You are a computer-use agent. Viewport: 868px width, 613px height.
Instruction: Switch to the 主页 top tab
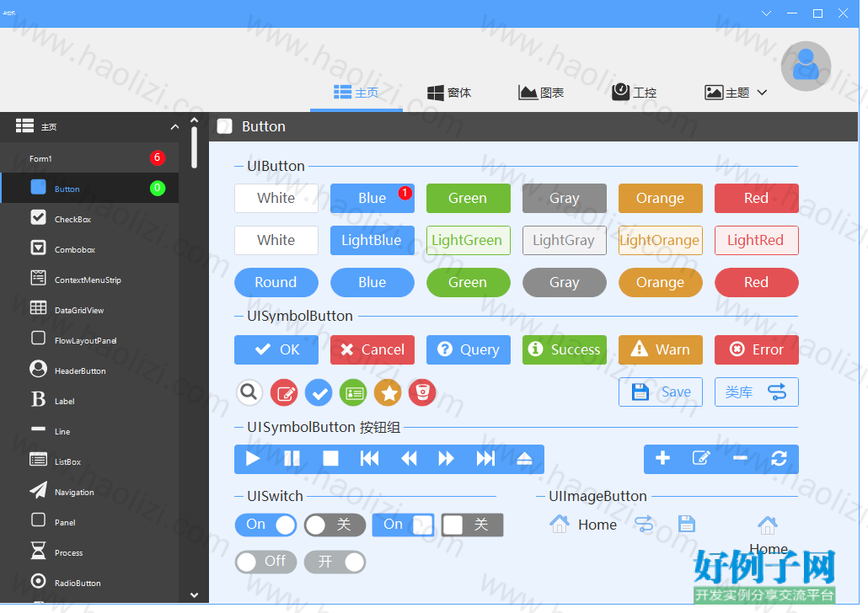point(356,93)
